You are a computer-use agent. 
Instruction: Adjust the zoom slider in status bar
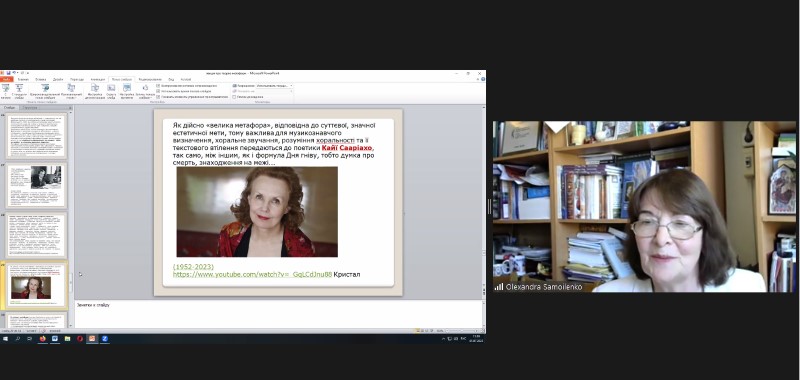click(x=462, y=331)
